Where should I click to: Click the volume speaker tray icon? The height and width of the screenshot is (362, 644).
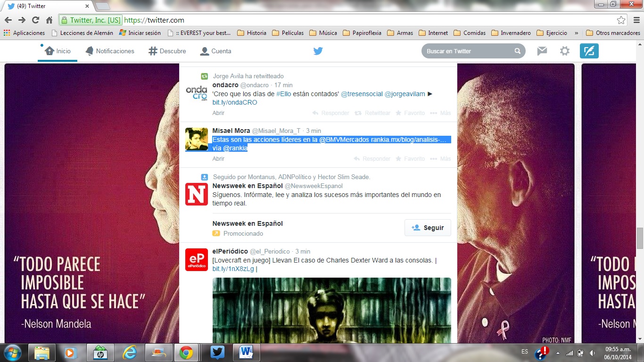(x=593, y=353)
